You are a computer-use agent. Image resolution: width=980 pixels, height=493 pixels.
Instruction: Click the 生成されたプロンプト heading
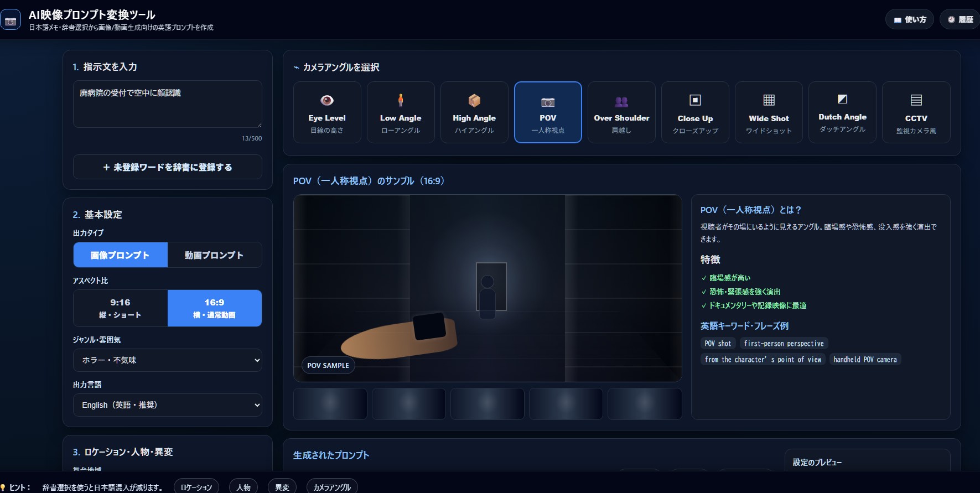click(331, 455)
